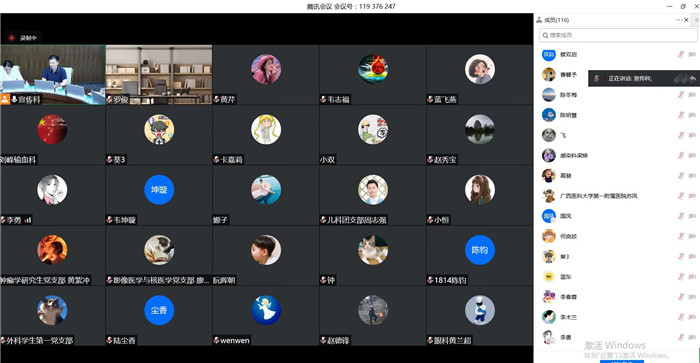Unmute microphone for top member 双启 row
This screenshot has height=363, width=700.
681,54
